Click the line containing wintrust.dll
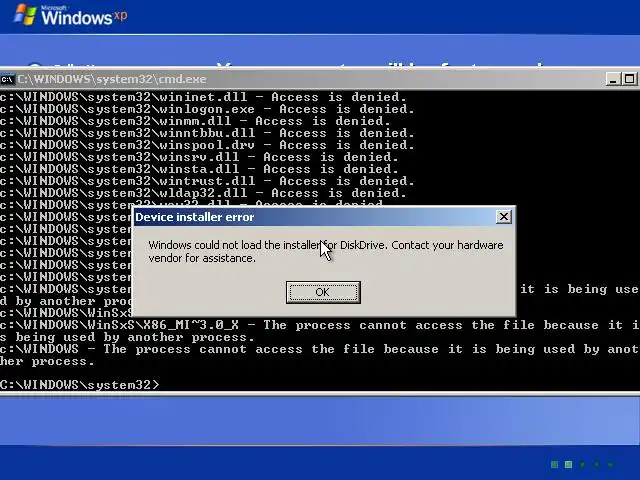 (x=207, y=181)
